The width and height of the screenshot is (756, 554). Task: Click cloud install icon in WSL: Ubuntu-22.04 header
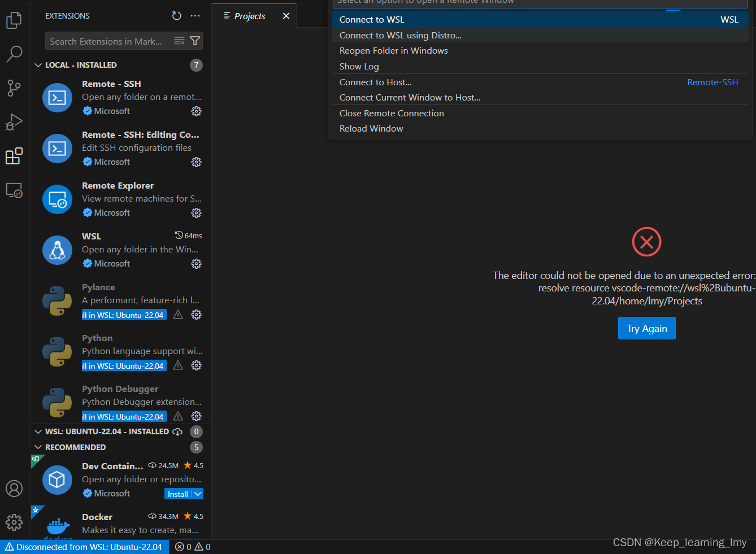177,431
